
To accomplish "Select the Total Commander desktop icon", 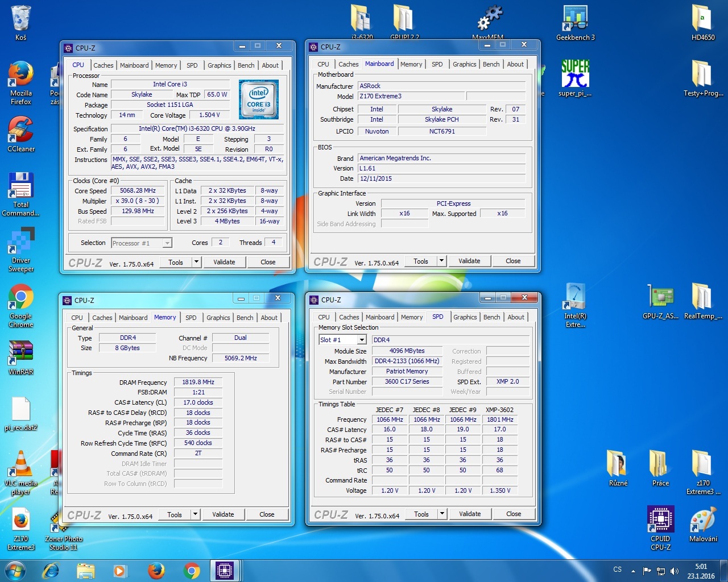I will pyautogui.click(x=20, y=194).
